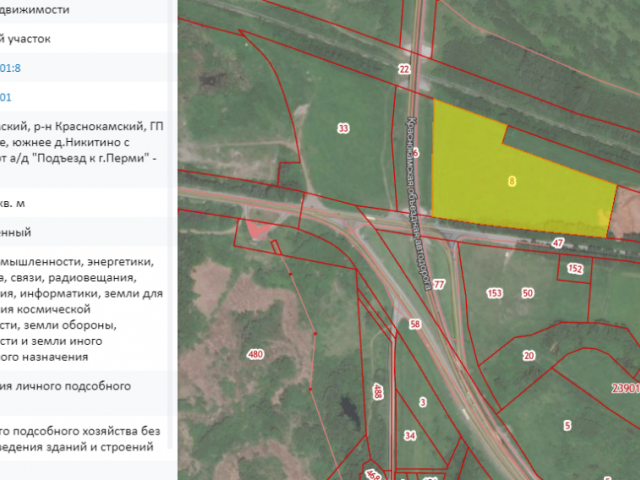The height and width of the screenshot is (480, 640).
Task: Open the cadastral number link ending 01:8
Action: [10, 68]
